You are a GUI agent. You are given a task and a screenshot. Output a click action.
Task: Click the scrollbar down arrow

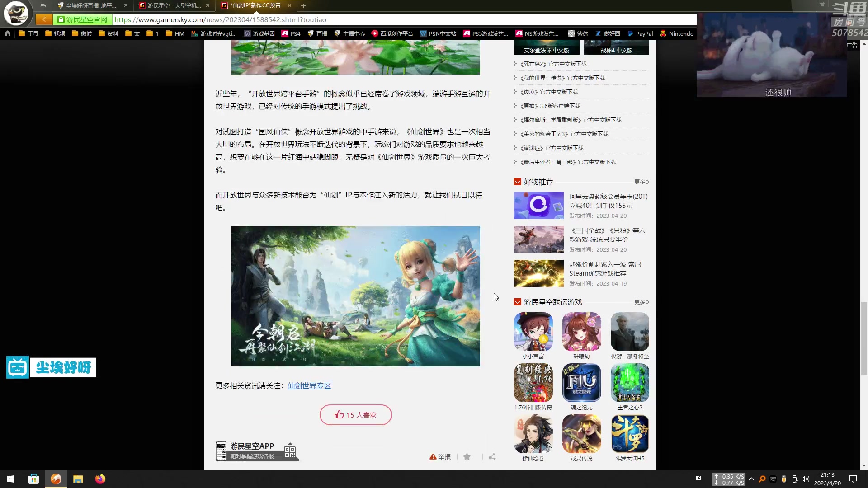click(x=864, y=466)
